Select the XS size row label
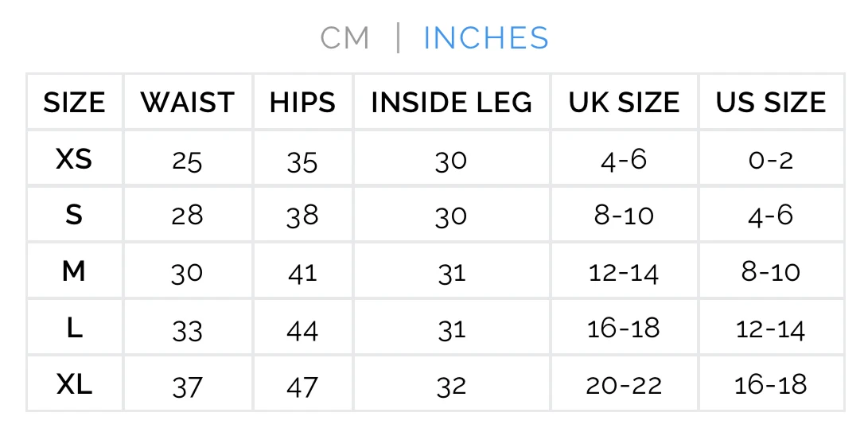Screen dimensions: 868x432 (x=74, y=160)
